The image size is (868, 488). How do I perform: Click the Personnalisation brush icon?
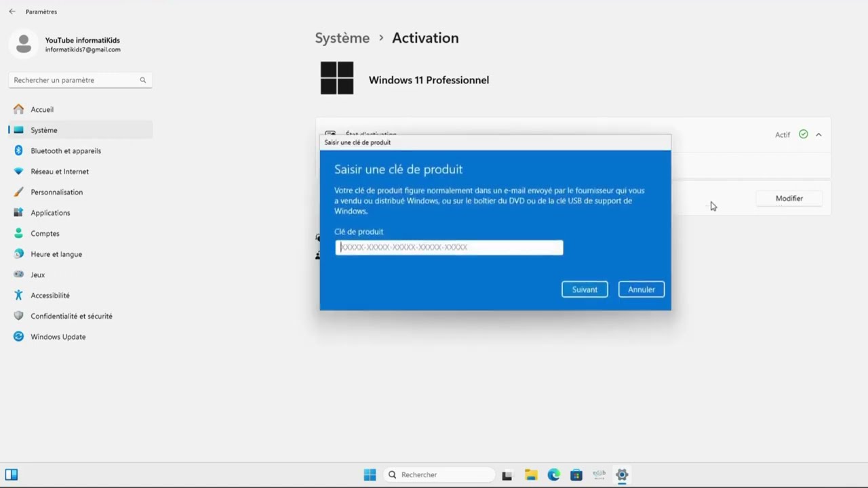pos(18,192)
